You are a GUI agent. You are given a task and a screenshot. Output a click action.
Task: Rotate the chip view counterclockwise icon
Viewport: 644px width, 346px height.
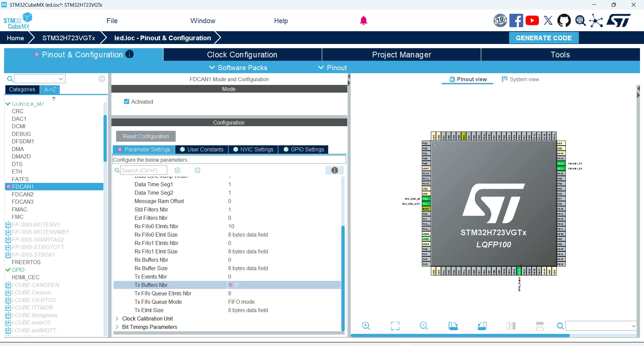pyautogui.click(x=482, y=326)
